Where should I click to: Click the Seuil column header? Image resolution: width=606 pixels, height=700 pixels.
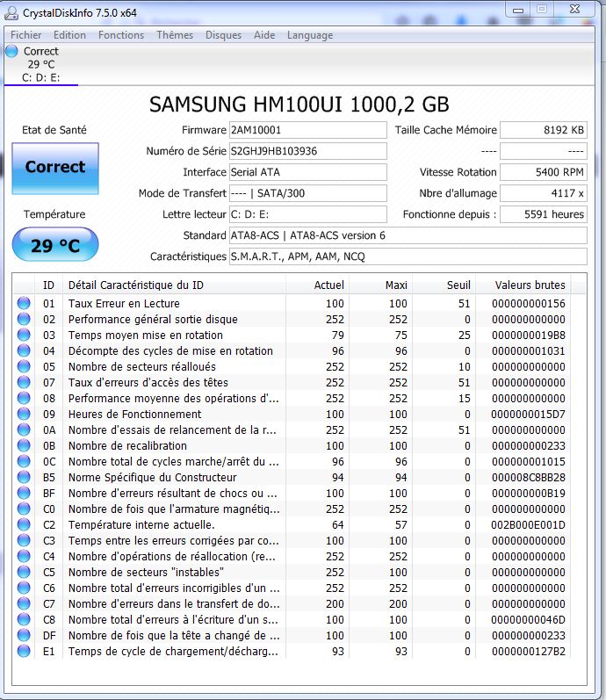click(x=444, y=285)
